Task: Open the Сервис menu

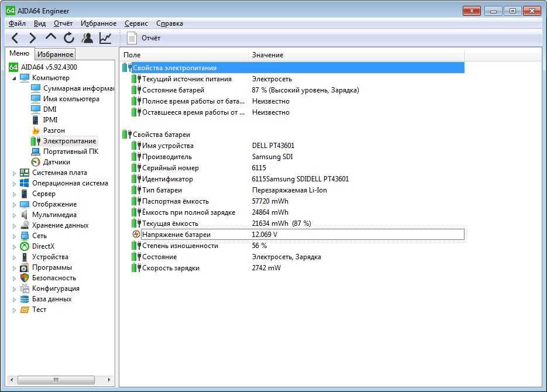Action: point(136,23)
